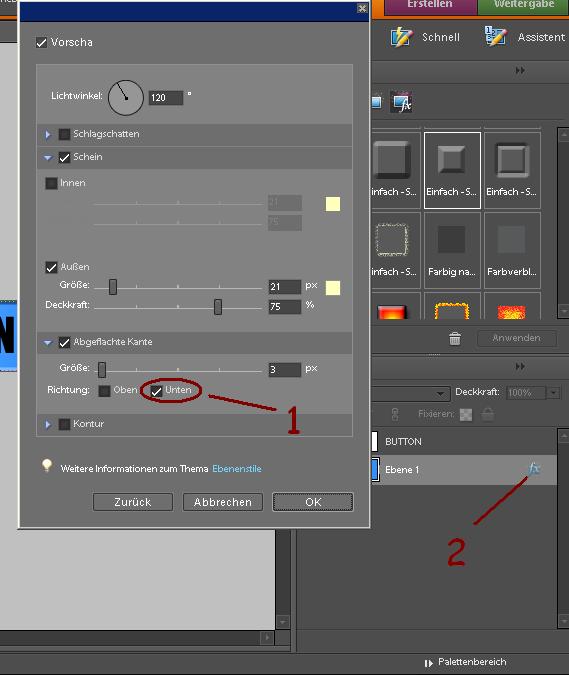Open the layer styles fx panel icon
Screen dimensions: 569x675
[401, 102]
